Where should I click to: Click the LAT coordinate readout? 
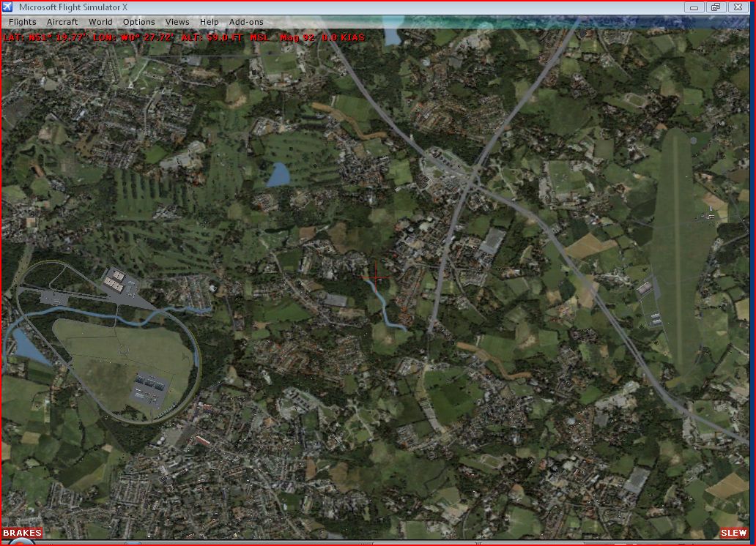[45, 37]
